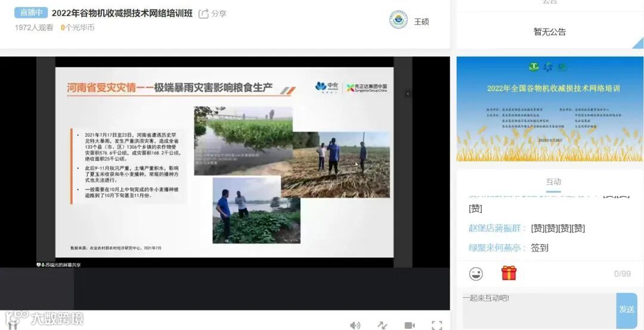Open the emoji smiley picker

coord(476,274)
